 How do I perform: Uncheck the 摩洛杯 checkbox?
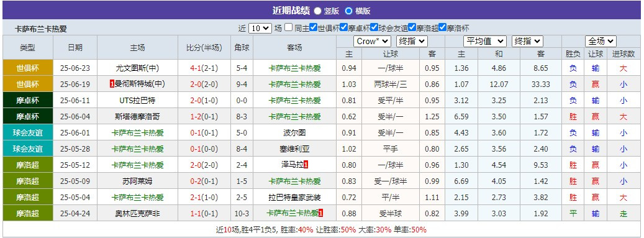coord(442,27)
